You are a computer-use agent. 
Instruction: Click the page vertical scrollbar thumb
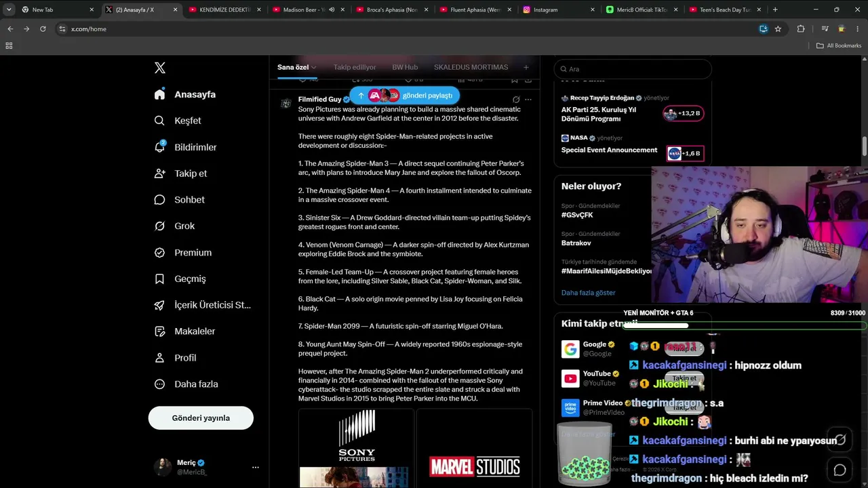(x=864, y=146)
